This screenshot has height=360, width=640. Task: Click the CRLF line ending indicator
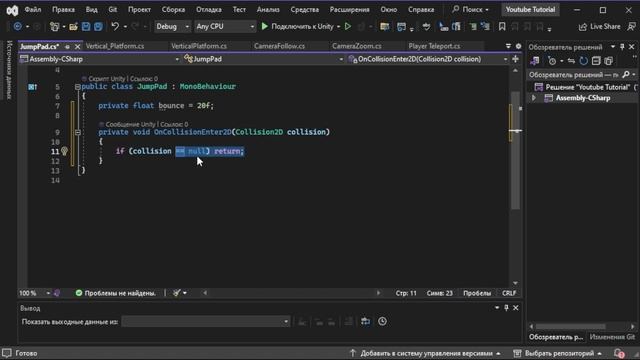[x=509, y=293]
